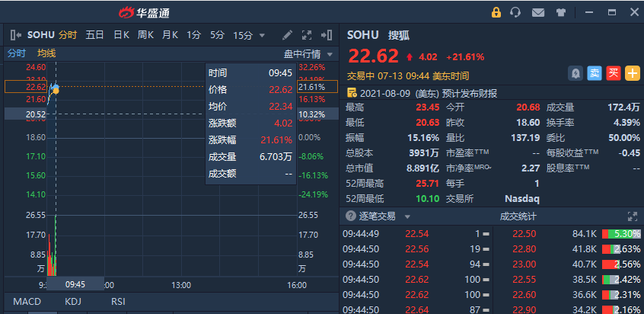
Task: Collapse the right panel arrow icon
Action: [x=327, y=35]
